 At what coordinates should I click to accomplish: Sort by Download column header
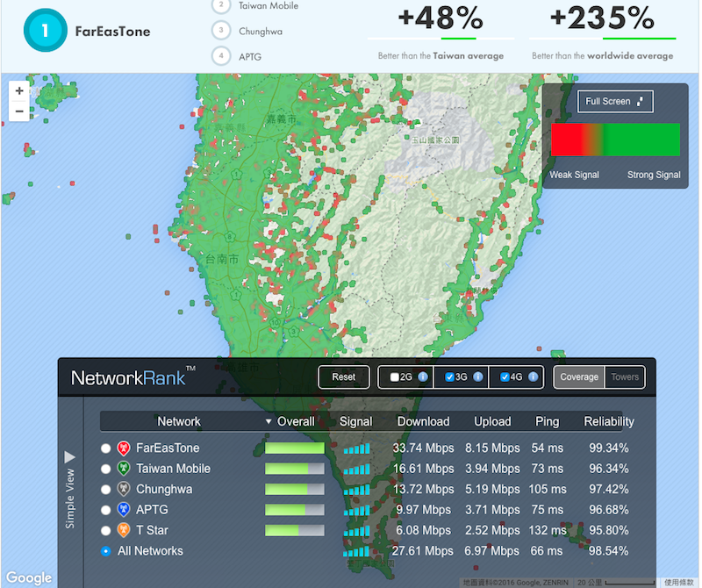(423, 421)
